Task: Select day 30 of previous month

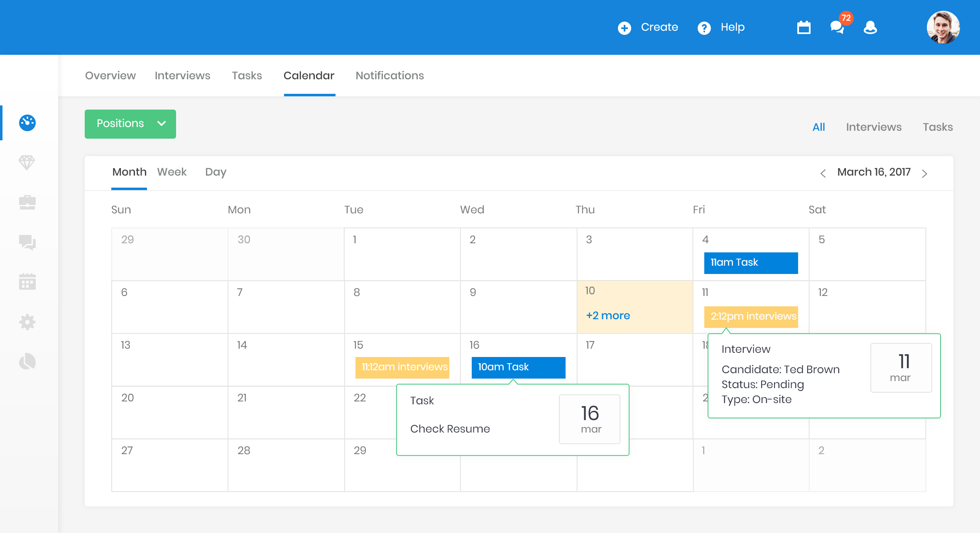Action: pos(286,254)
